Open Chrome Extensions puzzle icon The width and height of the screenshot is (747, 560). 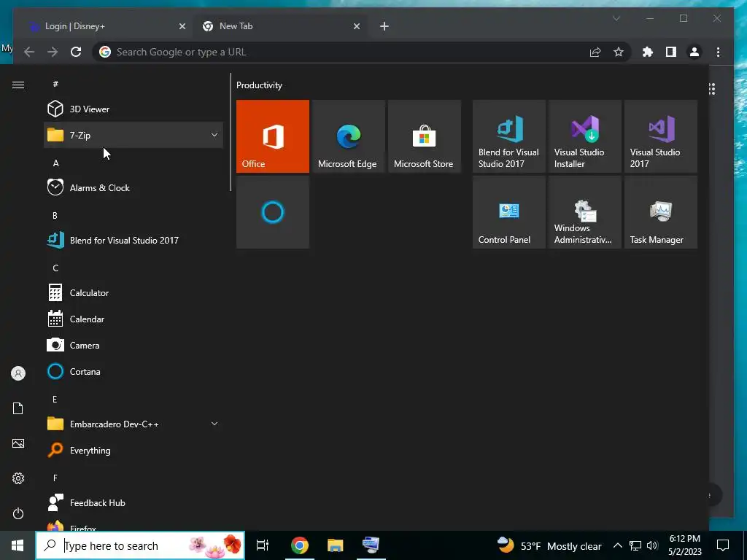648,52
